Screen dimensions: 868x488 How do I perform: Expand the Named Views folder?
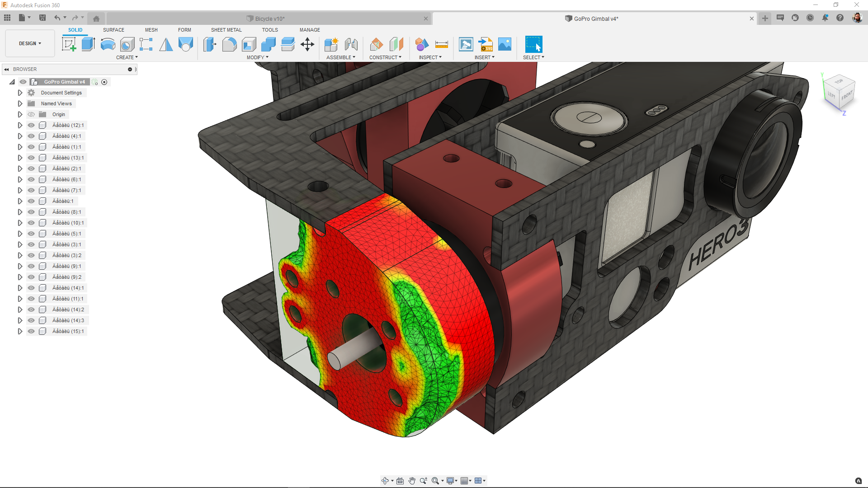pos(20,103)
